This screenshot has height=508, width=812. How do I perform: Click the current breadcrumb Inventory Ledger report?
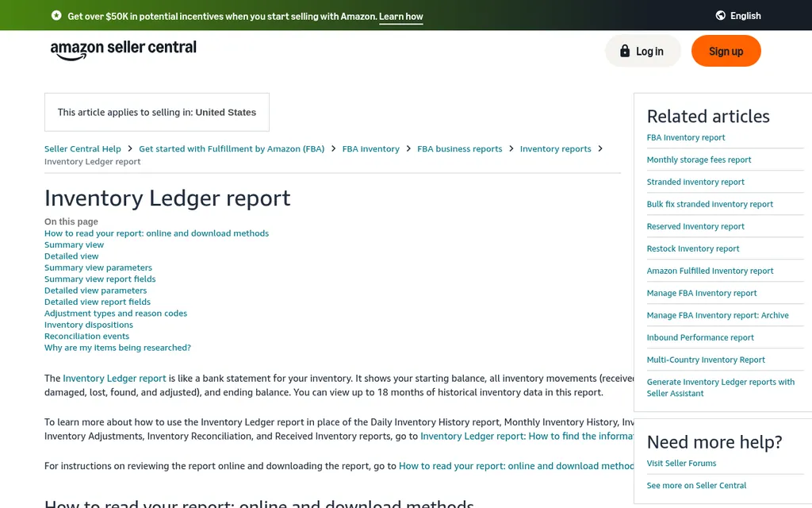click(x=92, y=162)
